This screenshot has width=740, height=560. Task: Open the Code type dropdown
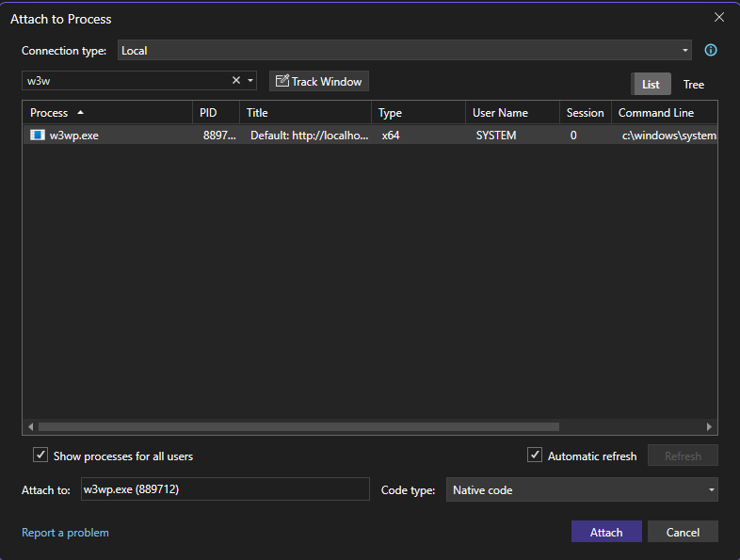coord(581,489)
